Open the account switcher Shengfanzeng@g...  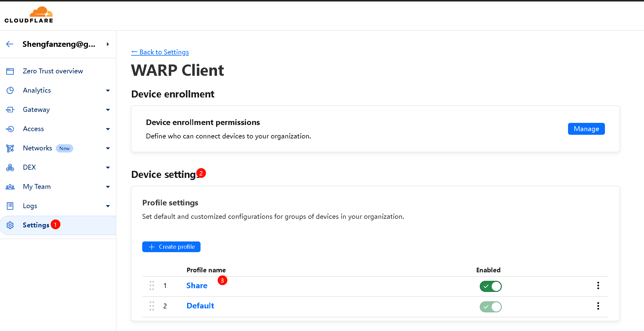pos(59,44)
